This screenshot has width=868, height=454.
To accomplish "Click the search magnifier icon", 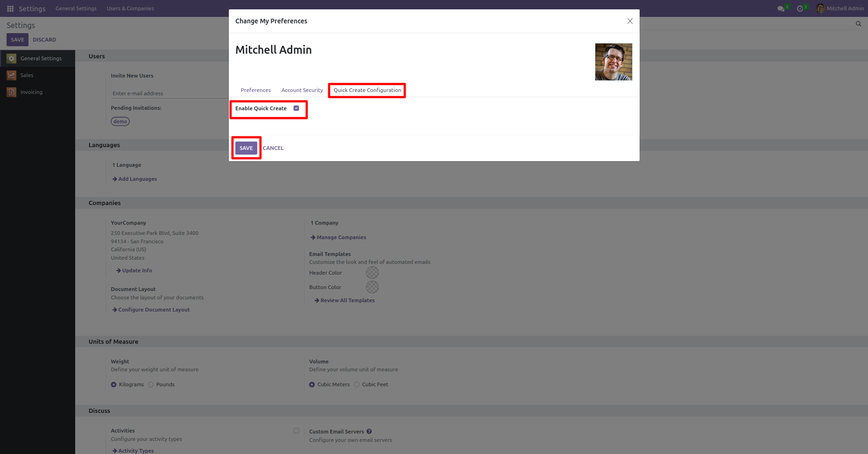I will tap(858, 24).
